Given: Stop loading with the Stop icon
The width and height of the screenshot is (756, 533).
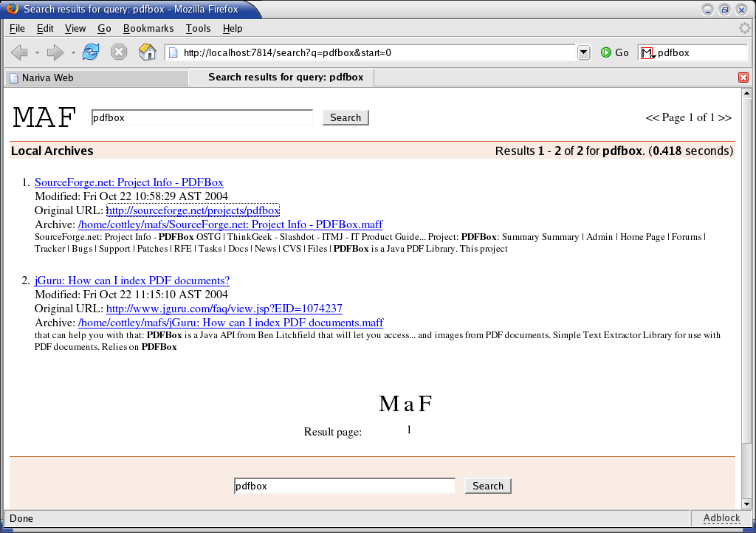Looking at the screenshot, I should coord(119,52).
